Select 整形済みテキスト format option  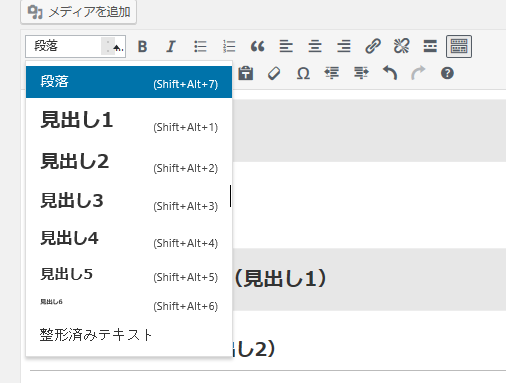click(x=129, y=335)
